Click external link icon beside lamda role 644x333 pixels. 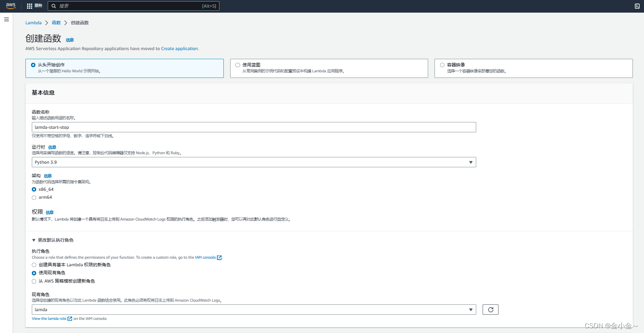70,319
